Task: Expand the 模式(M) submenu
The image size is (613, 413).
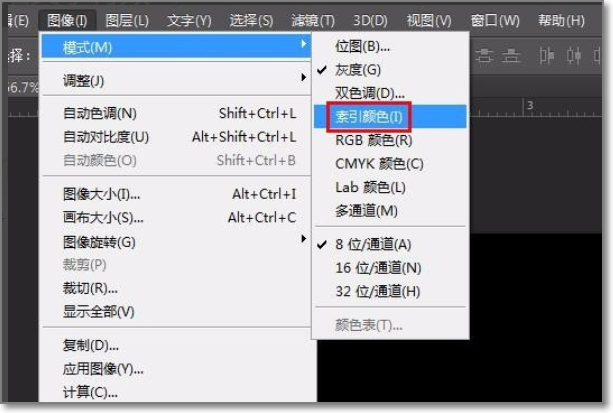Action: click(176, 47)
